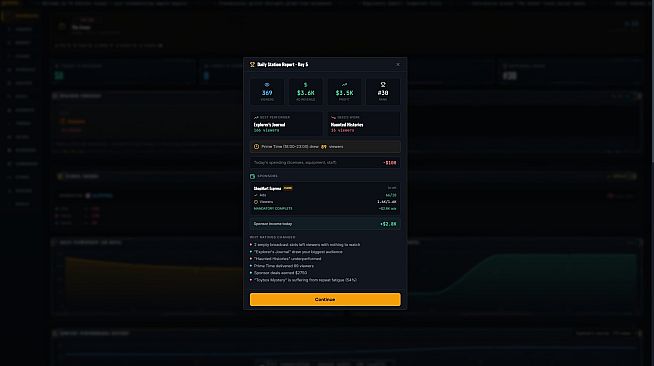Click Explorer's Journal best performer title
Viewport: 654px width, 366px height.
pyautogui.click(x=269, y=125)
